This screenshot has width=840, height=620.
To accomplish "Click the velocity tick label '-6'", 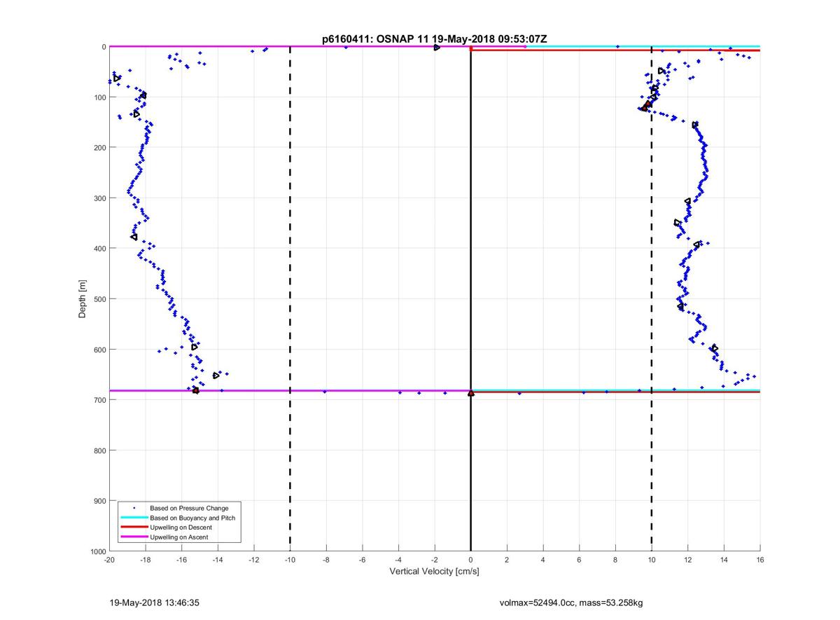I will coord(363,560).
